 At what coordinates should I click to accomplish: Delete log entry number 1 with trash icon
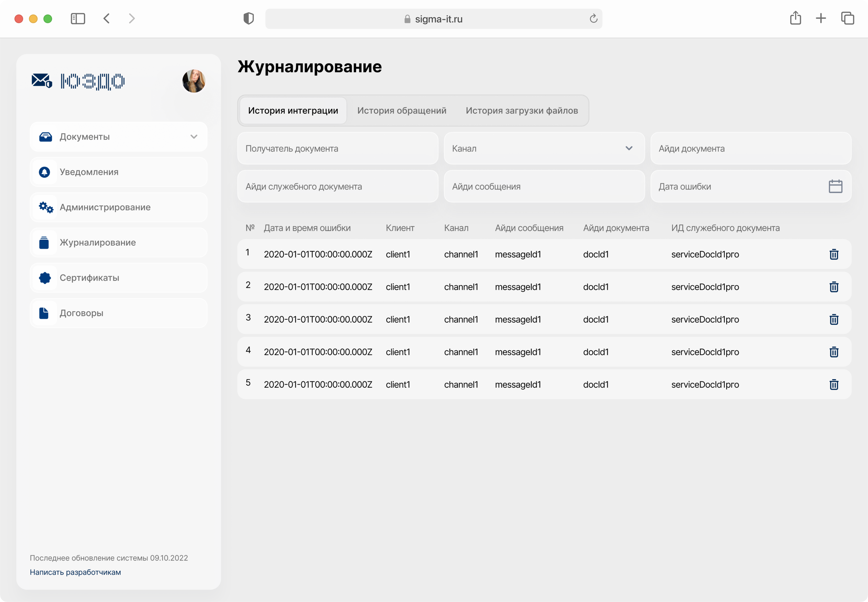[x=834, y=254]
